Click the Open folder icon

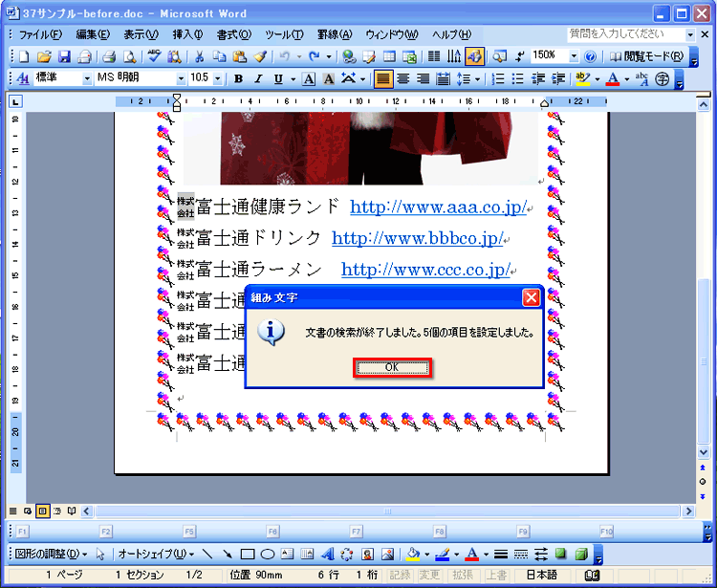point(44,56)
